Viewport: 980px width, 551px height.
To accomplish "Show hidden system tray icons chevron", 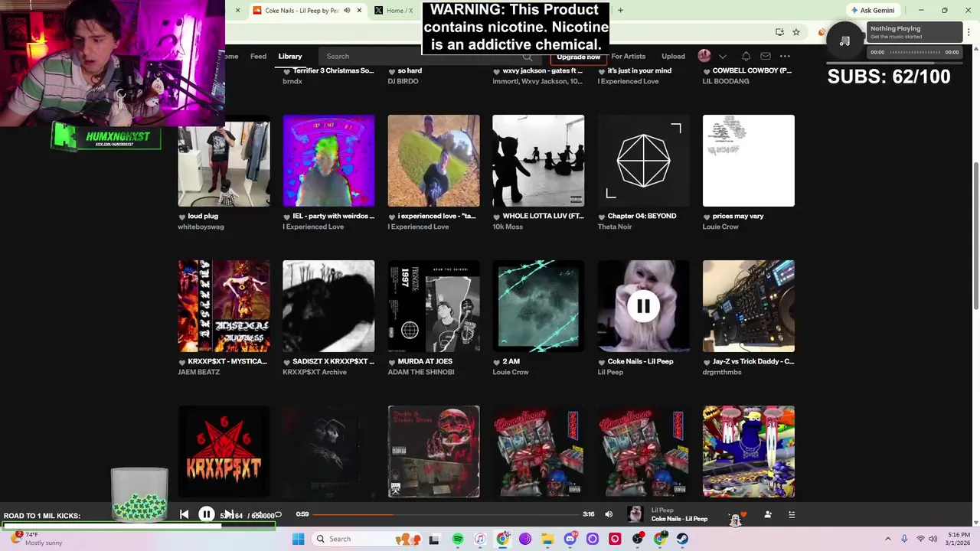I will click(888, 539).
